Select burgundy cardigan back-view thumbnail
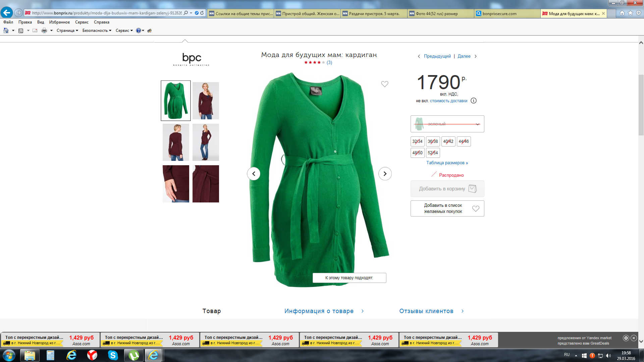 [176, 142]
